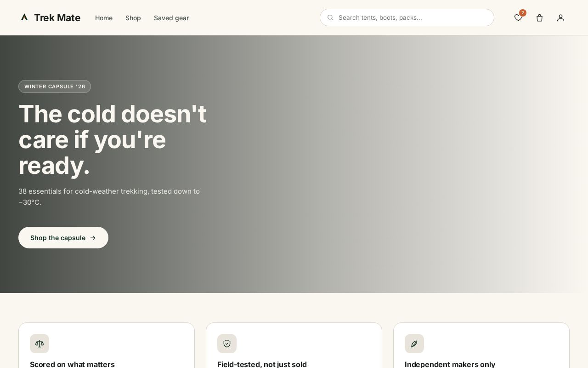Go to the Home nav item
Viewport: 588px width, 368px height.
(104, 18)
